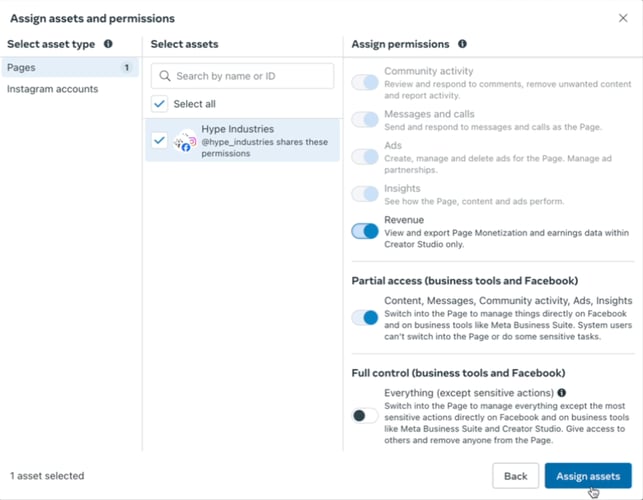Click the 'Select assets' column heading
Screen dimensions: 643x500
[x=184, y=44]
